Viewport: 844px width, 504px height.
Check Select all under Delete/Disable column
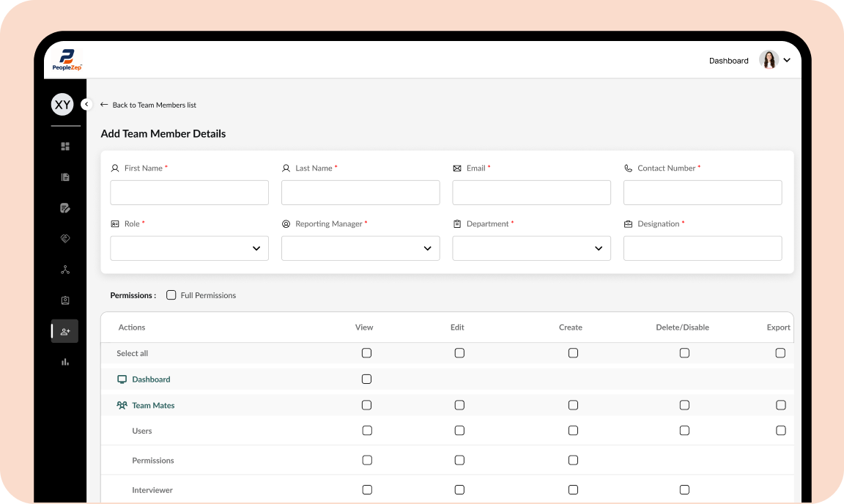[684, 353]
